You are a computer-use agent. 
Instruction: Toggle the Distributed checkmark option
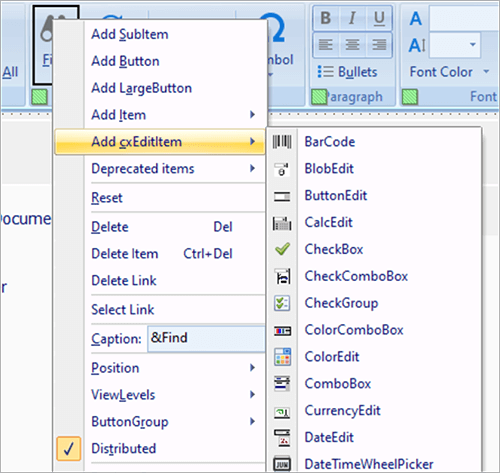click(68, 449)
